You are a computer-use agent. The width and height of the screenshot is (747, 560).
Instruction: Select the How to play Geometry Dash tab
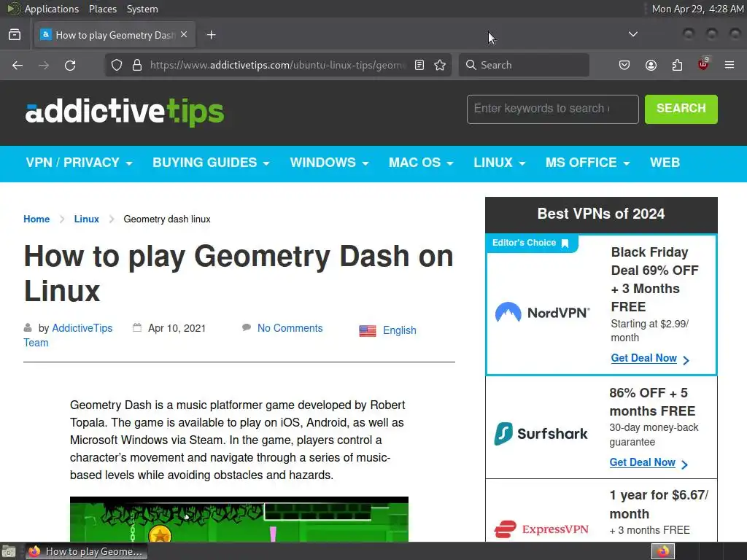(x=115, y=35)
